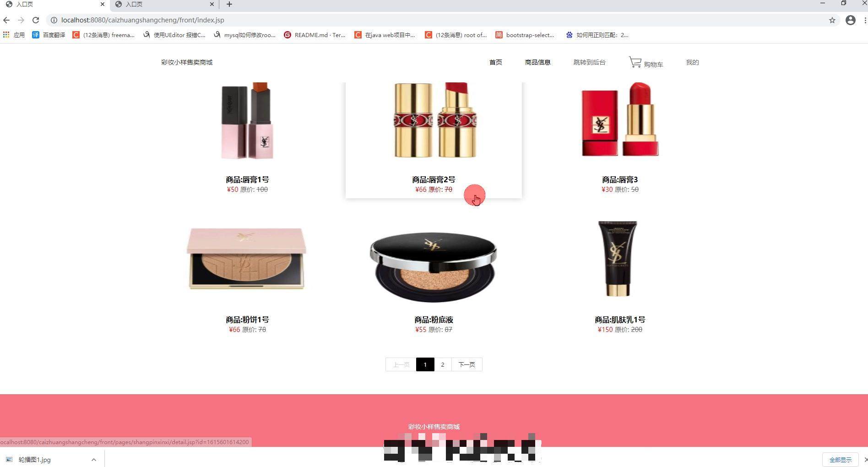Switch to the second 入口页 tab
Image resolution: width=868 pixels, height=467 pixels.
click(x=164, y=5)
